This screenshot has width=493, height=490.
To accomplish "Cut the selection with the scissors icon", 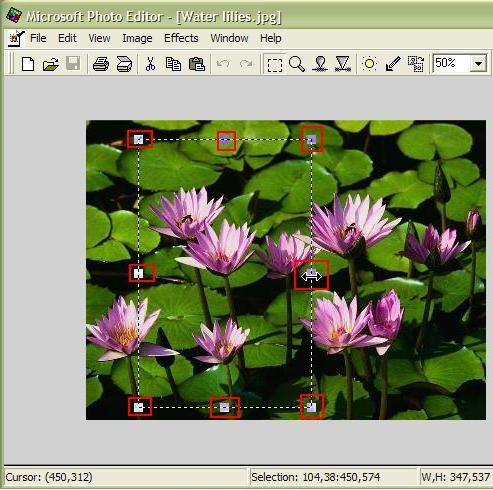I will click(x=150, y=64).
